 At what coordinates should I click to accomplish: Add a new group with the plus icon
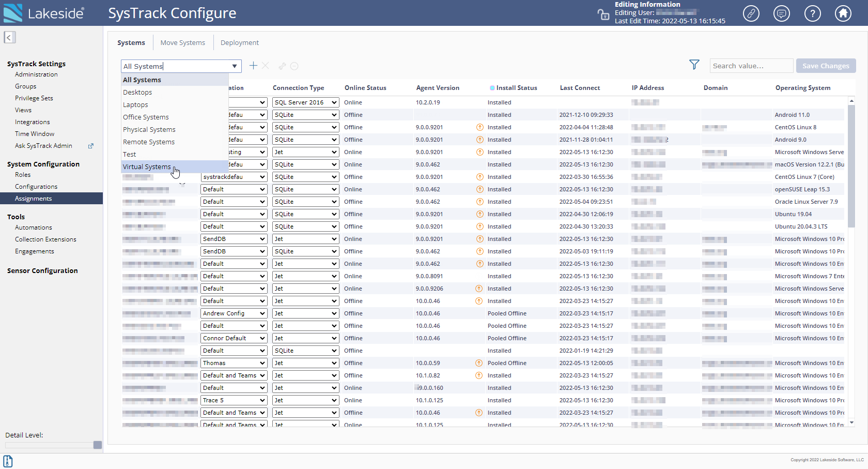(253, 66)
